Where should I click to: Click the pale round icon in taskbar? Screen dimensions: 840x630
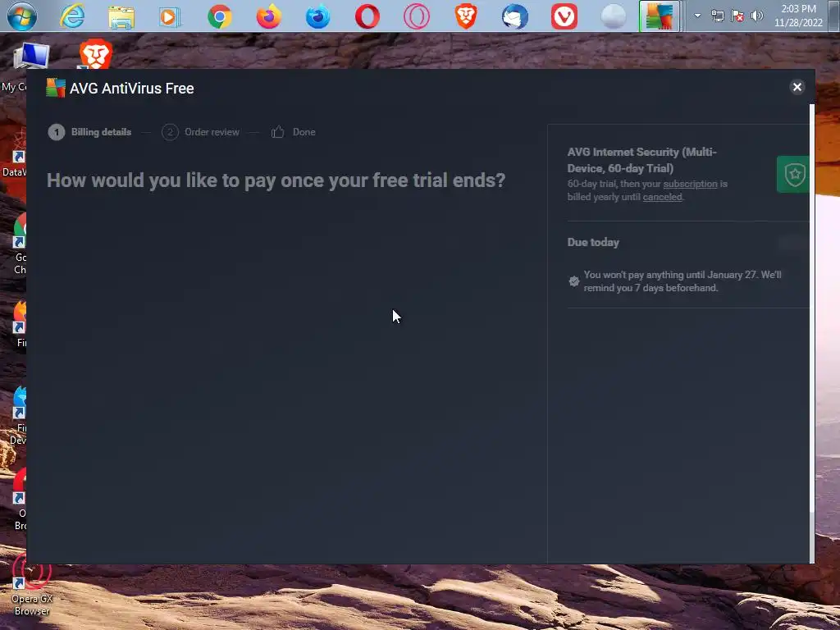click(614, 16)
